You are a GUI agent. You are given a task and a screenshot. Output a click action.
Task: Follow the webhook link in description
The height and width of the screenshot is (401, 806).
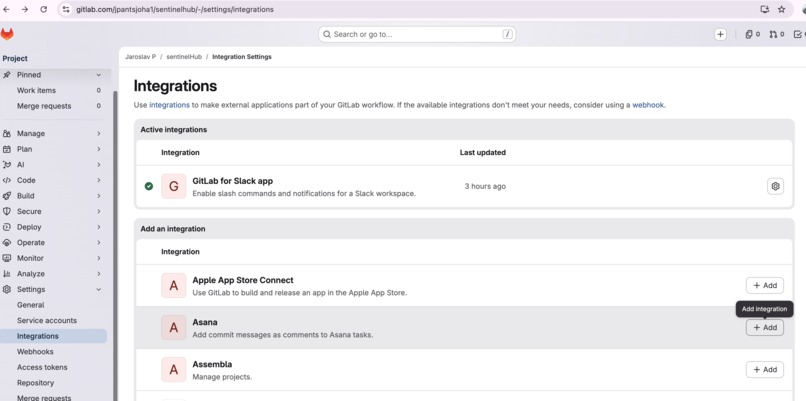point(648,105)
